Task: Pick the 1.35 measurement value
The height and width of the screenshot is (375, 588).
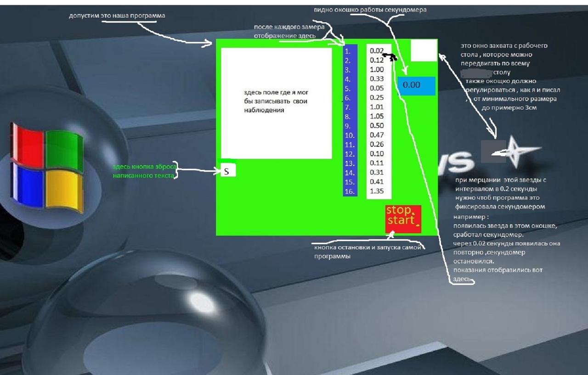Action: [377, 191]
